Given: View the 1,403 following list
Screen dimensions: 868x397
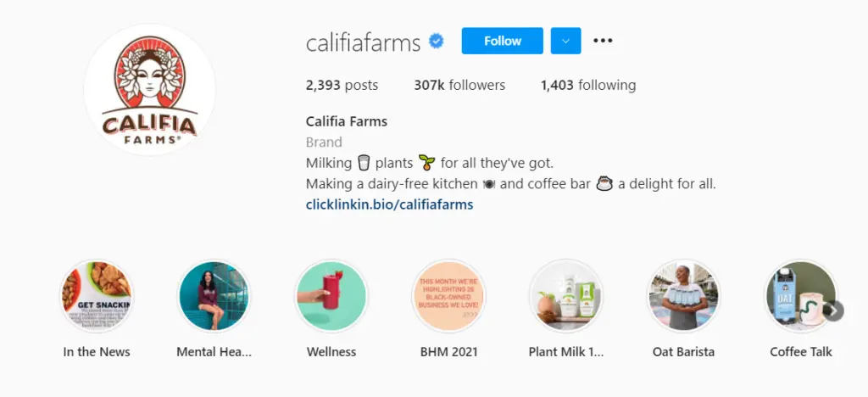Looking at the screenshot, I should click(x=587, y=85).
